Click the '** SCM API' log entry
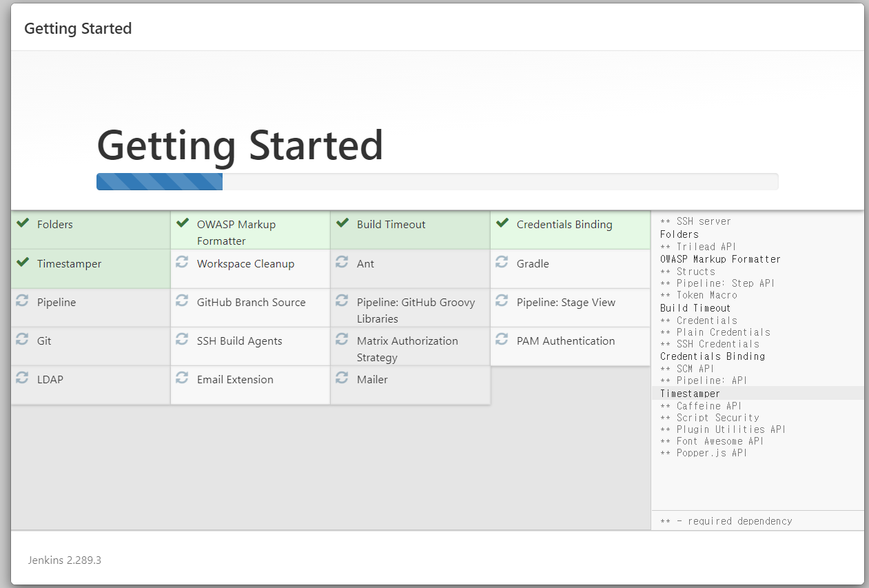Screen dimensions: 869x588 click(687, 369)
